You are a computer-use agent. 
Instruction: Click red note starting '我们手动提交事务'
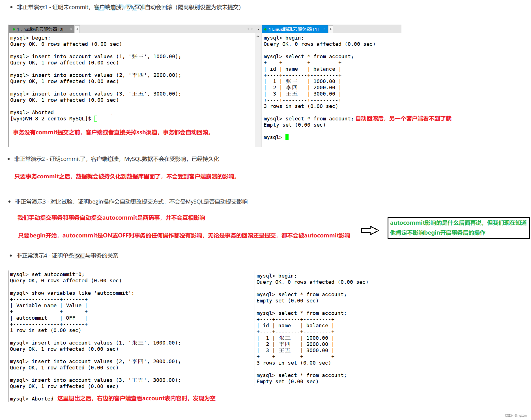coord(111,218)
